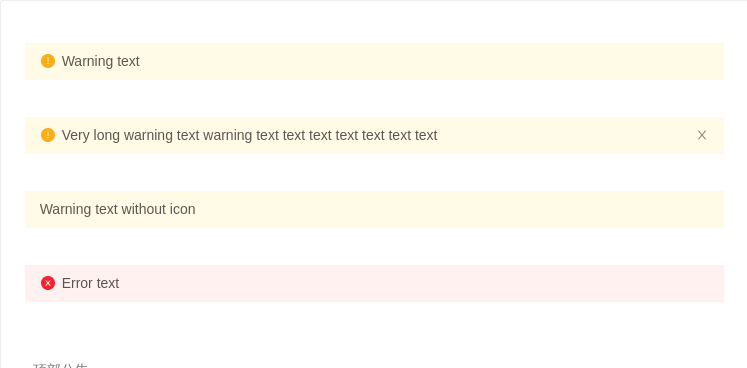Image resolution: width=747 pixels, height=368 pixels.
Task: Click the red error icon beside "Error text"
Action: [x=48, y=283]
